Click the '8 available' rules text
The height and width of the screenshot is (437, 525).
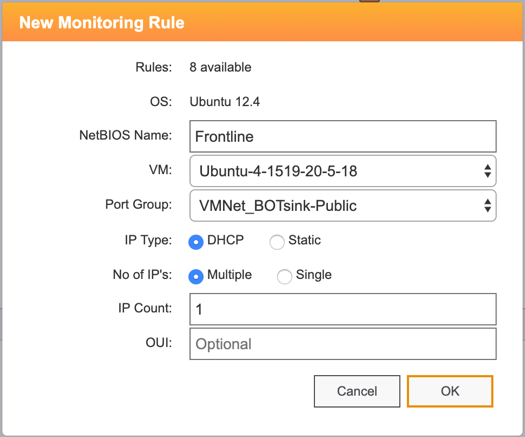click(220, 67)
